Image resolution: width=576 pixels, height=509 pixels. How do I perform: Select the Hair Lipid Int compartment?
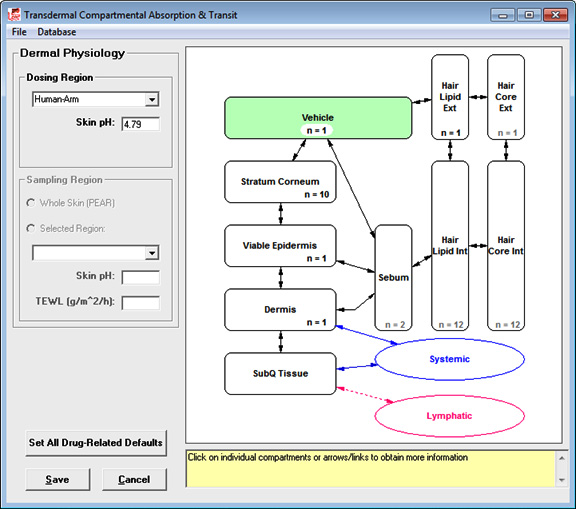(450, 245)
